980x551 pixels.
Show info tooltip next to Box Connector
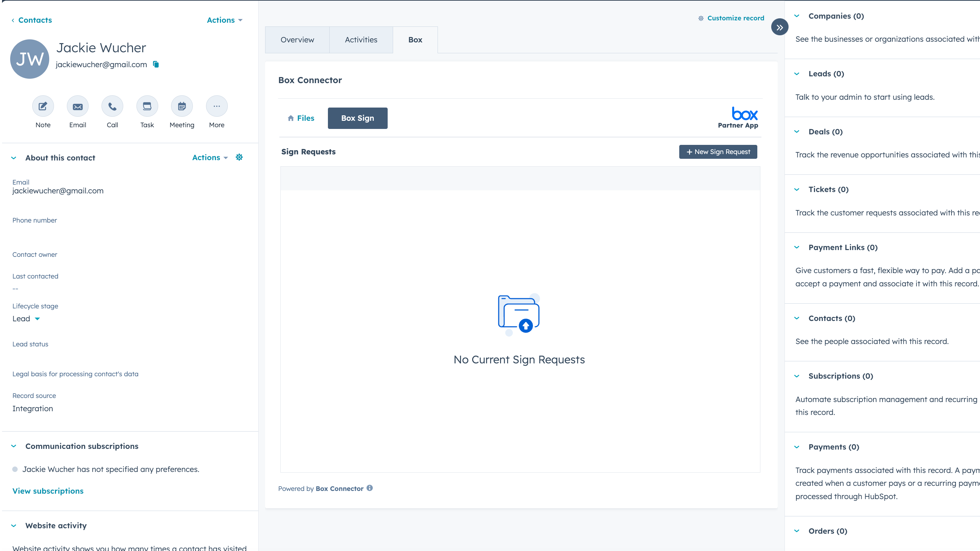tap(370, 488)
